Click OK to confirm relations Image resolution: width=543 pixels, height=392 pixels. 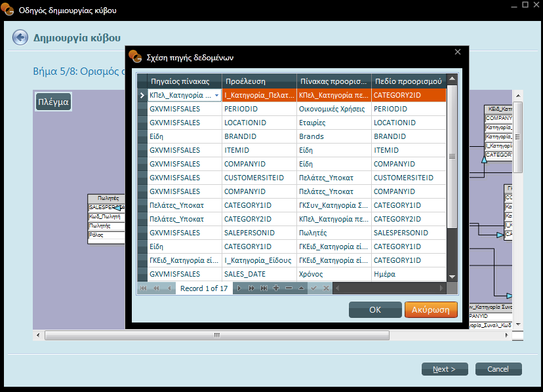point(375,309)
